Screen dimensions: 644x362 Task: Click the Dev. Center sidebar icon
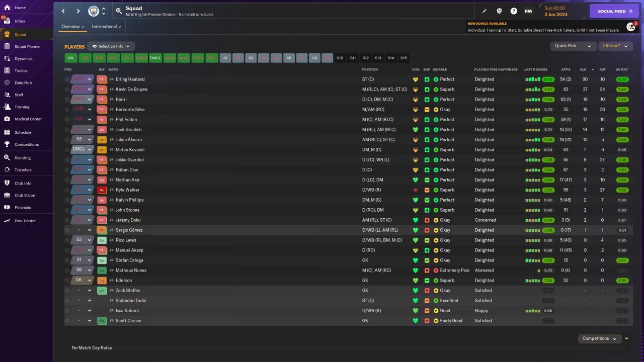click(7, 221)
